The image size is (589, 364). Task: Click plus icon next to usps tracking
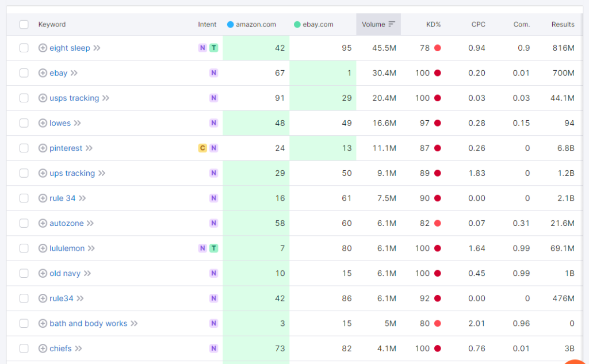pyautogui.click(x=43, y=98)
